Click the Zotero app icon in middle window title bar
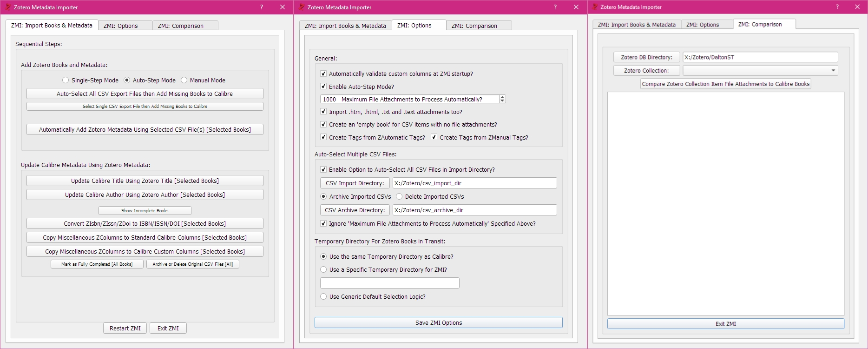 (x=302, y=7)
